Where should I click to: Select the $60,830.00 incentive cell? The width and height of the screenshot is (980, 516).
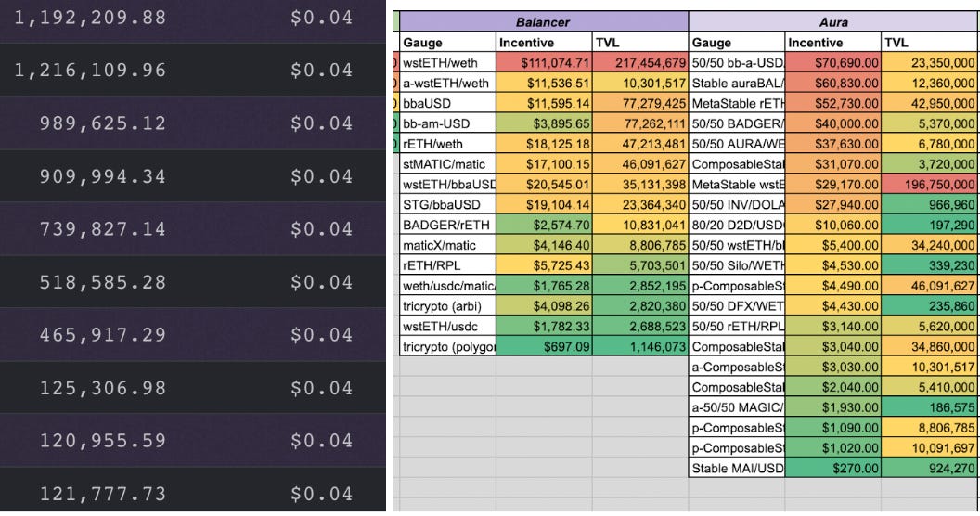pyautogui.click(x=832, y=84)
